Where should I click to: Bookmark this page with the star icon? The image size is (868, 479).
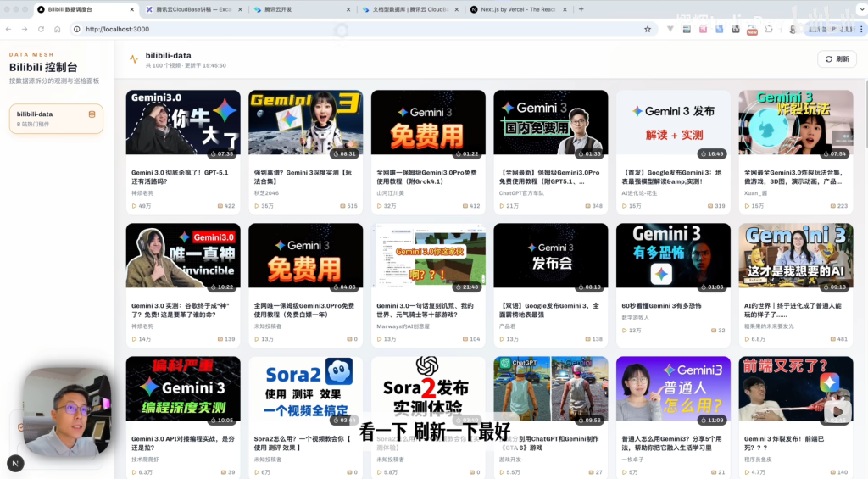(648, 29)
